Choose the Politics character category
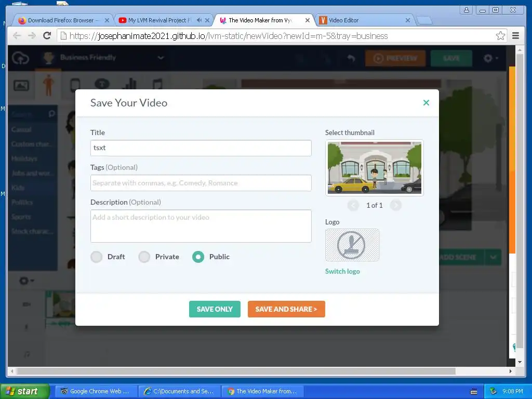This screenshot has height=399, width=532. pyautogui.click(x=22, y=202)
